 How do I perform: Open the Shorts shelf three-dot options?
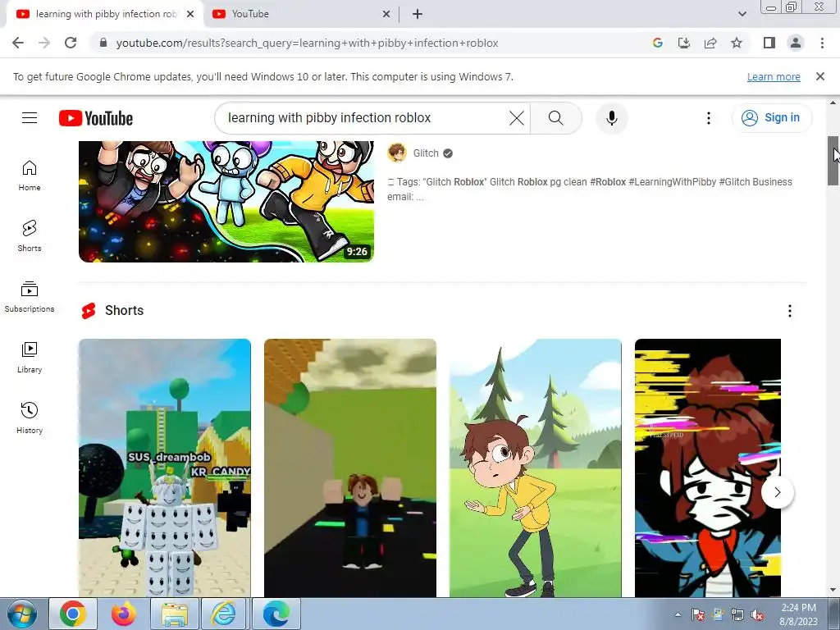point(790,311)
